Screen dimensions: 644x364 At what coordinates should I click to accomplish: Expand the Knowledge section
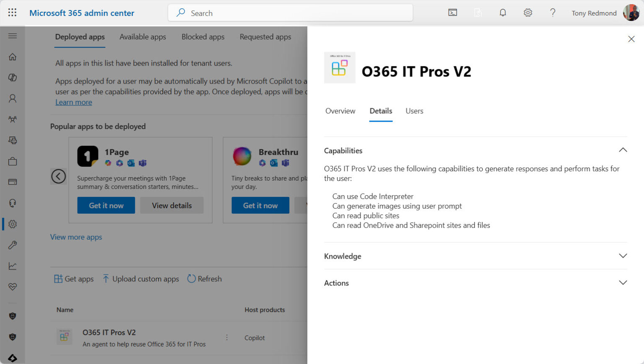point(623,256)
